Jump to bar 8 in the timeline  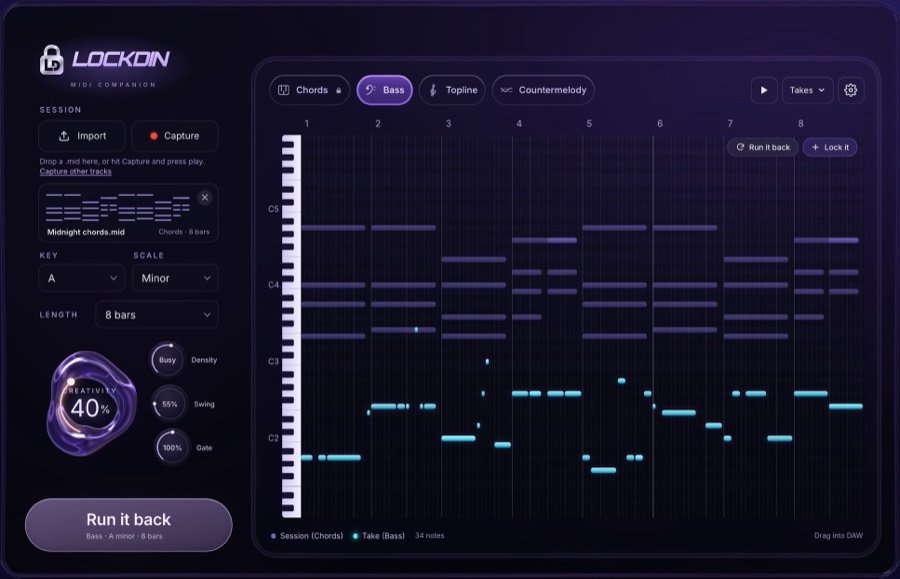tap(801, 123)
